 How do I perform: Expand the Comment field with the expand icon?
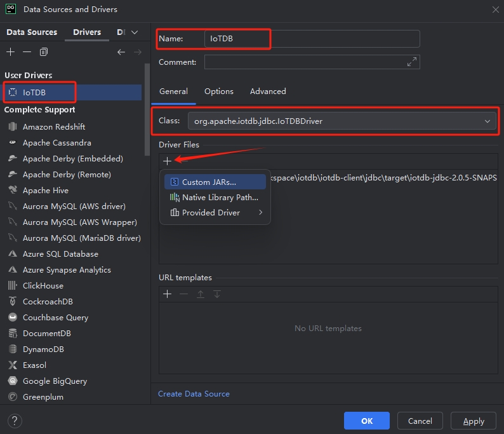(x=412, y=62)
